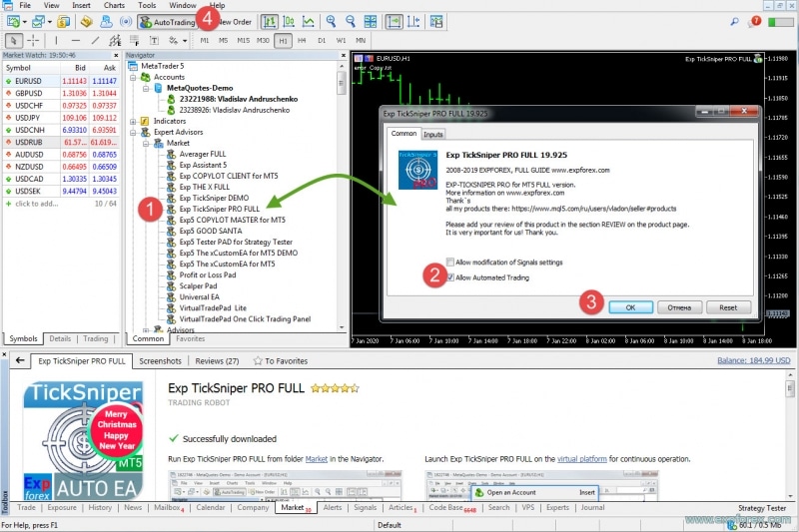The image size is (799, 532).
Task: Open the Reviews (27) tab
Action: [x=217, y=361]
